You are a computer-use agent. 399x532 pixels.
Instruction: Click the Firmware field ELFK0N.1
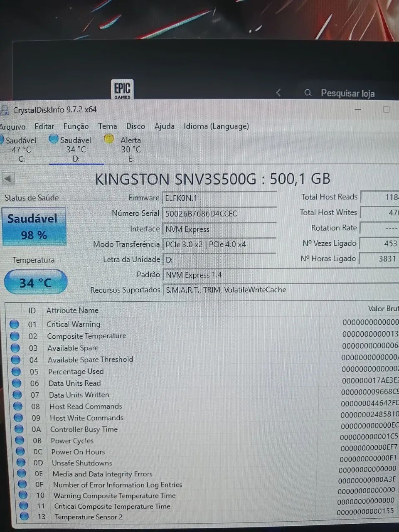coord(219,198)
